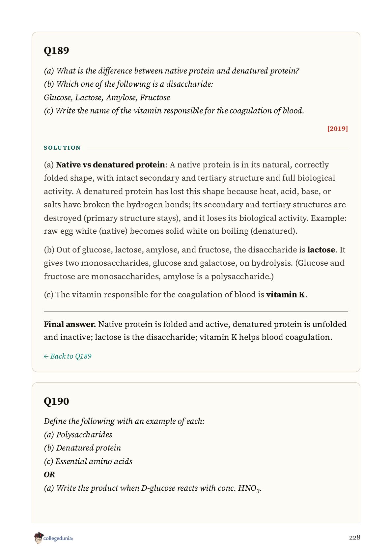The image size is (392, 555).
Task: Click the Native vs denatured protein heading
Action: click(x=110, y=165)
